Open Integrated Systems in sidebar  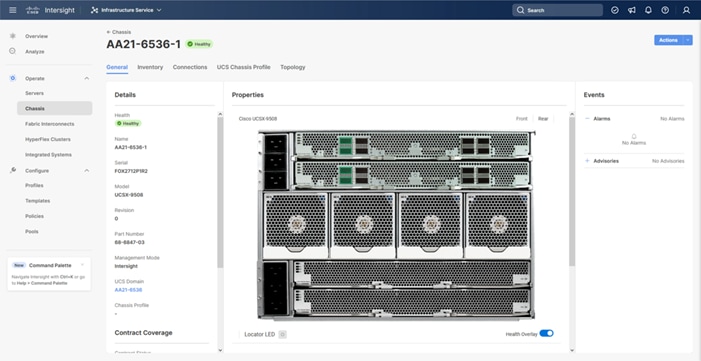tap(48, 154)
